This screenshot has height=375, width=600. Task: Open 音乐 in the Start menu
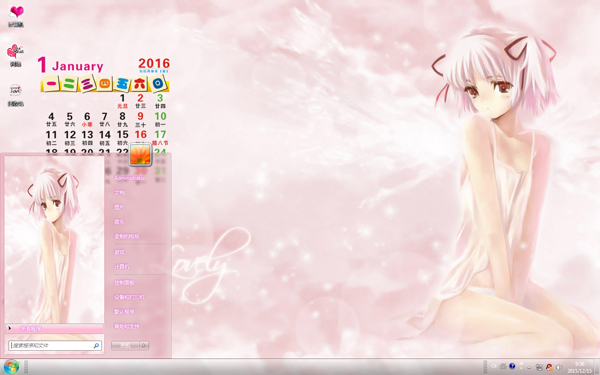point(119,222)
